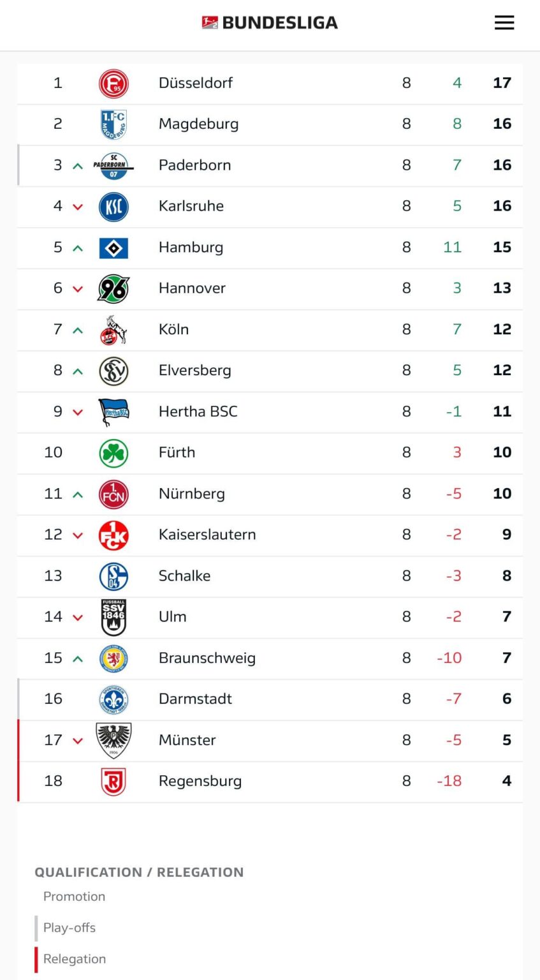
Task: Click the green up arrow beside Paderborn
Action: [77, 165]
